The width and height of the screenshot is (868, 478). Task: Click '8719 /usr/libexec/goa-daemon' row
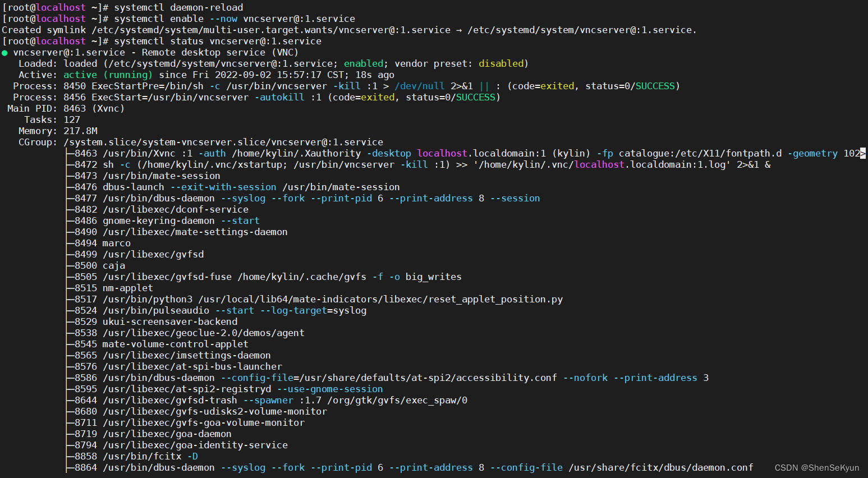(x=149, y=434)
